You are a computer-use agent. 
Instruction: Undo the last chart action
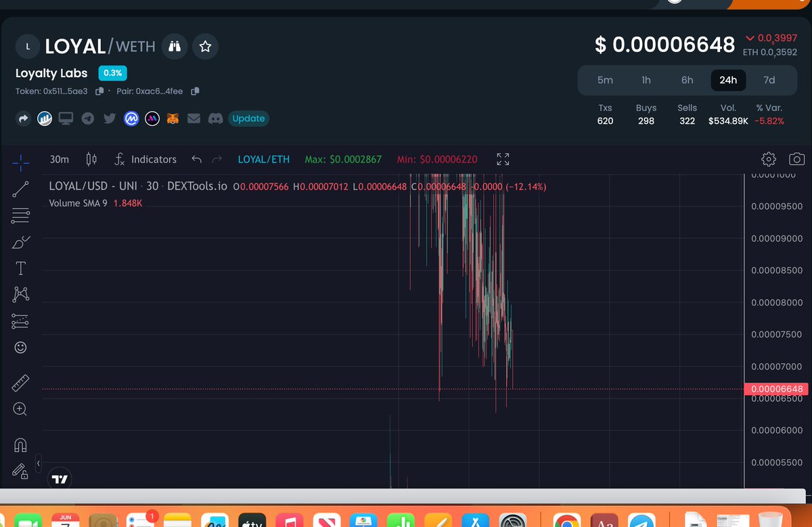point(196,159)
